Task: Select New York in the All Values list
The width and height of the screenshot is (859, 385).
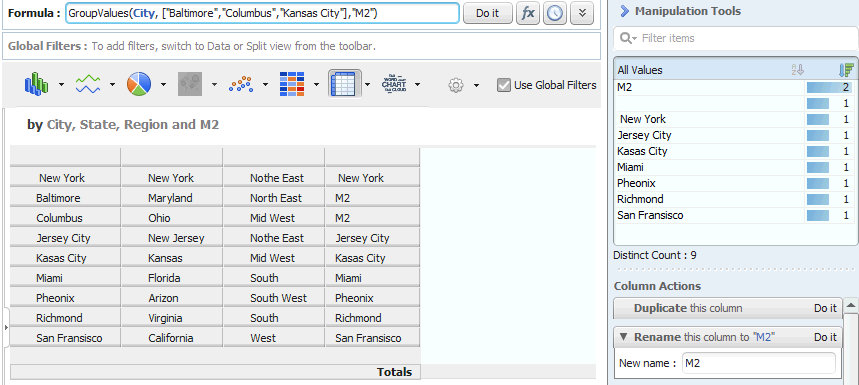Action: coord(735,119)
